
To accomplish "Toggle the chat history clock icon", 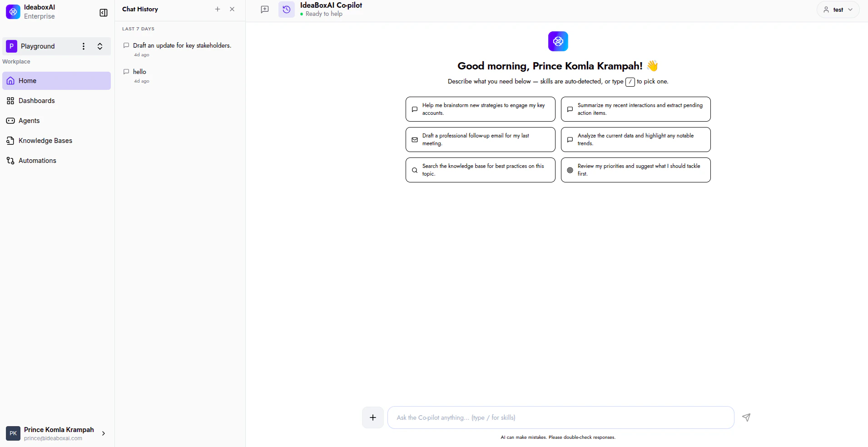I will pos(287,10).
